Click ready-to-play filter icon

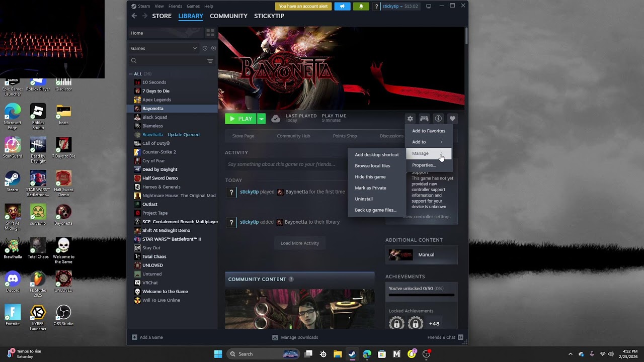tap(213, 48)
